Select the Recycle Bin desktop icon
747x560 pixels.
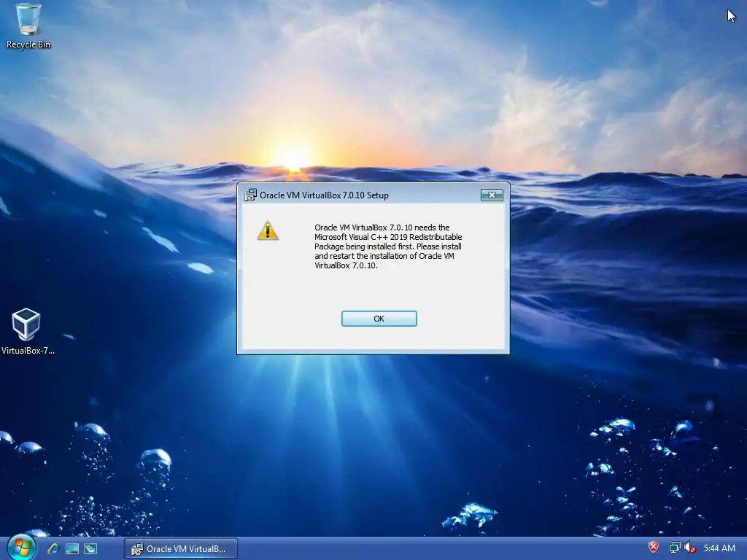click(x=28, y=26)
